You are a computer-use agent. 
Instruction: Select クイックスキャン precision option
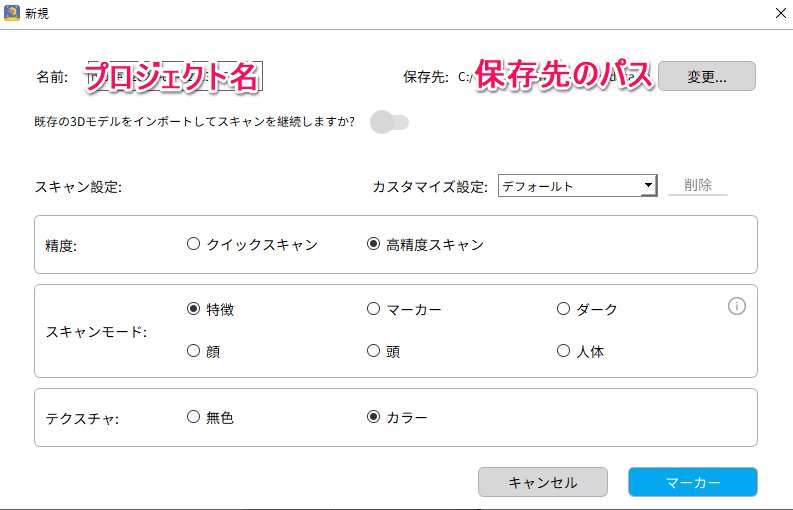[x=252, y=244]
